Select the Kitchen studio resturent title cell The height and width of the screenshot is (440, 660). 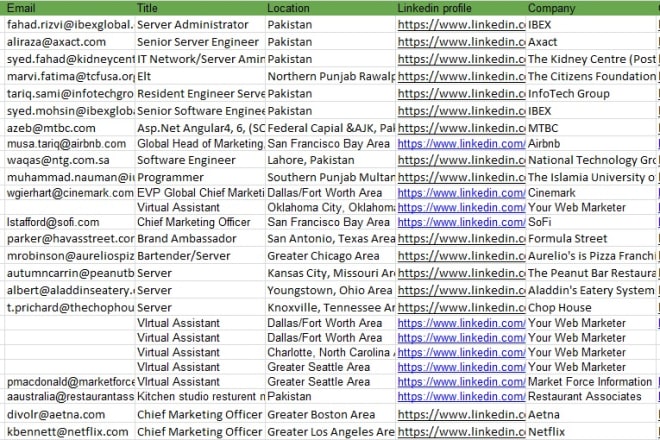(x=200, y=396)
